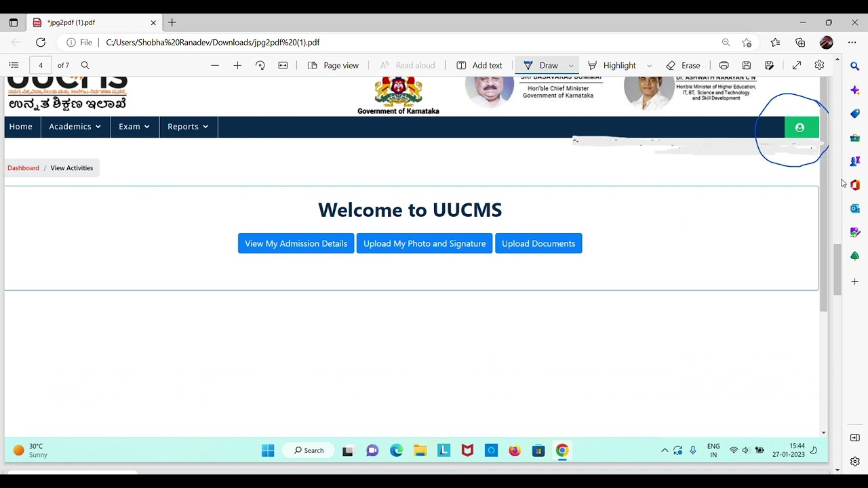Open PDF settings gear icon
868x488 pixels.
pos(819,65)
